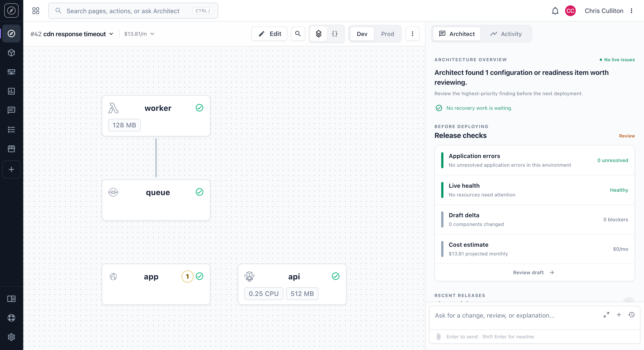Open the lifebuoy support icon
This screenshot has width=644, height=350.
pyautogui.click(x=11, y=318)
